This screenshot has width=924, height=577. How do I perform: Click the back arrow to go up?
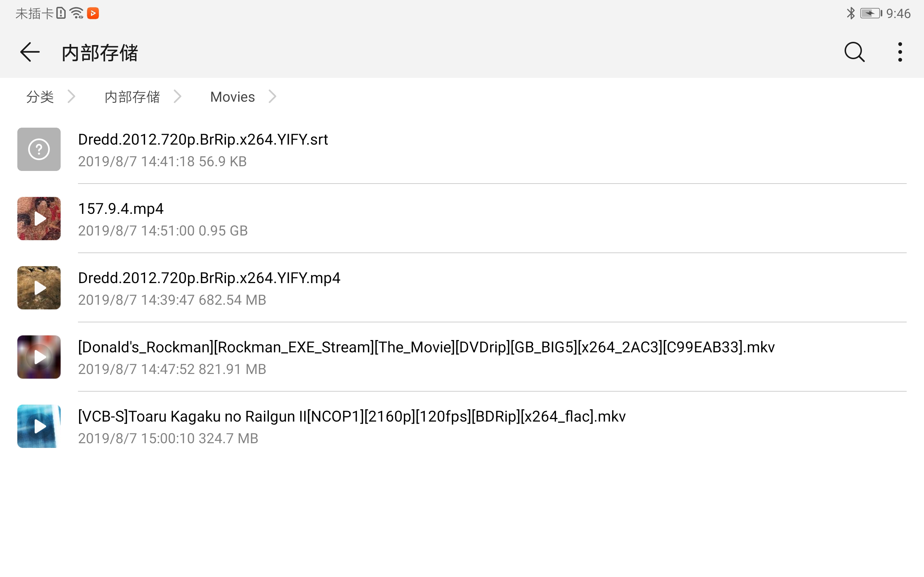pyautogui.click(x=29, y=52)
